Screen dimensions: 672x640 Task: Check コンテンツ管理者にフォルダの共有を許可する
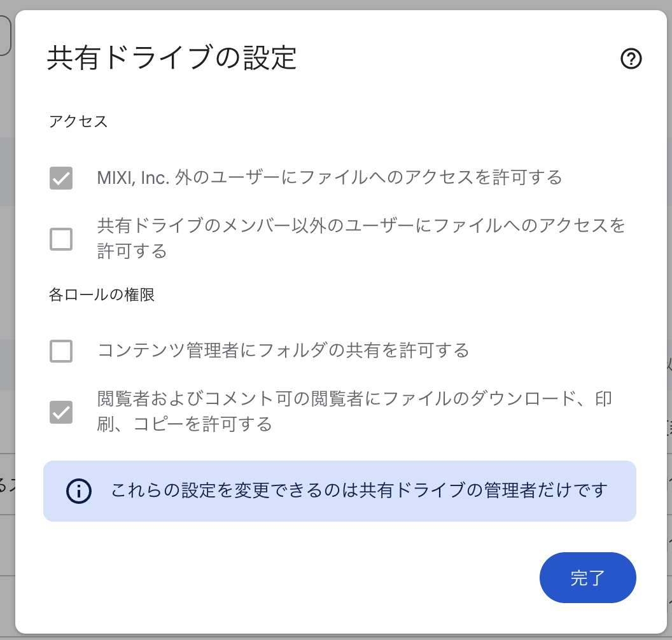[60, 351]
